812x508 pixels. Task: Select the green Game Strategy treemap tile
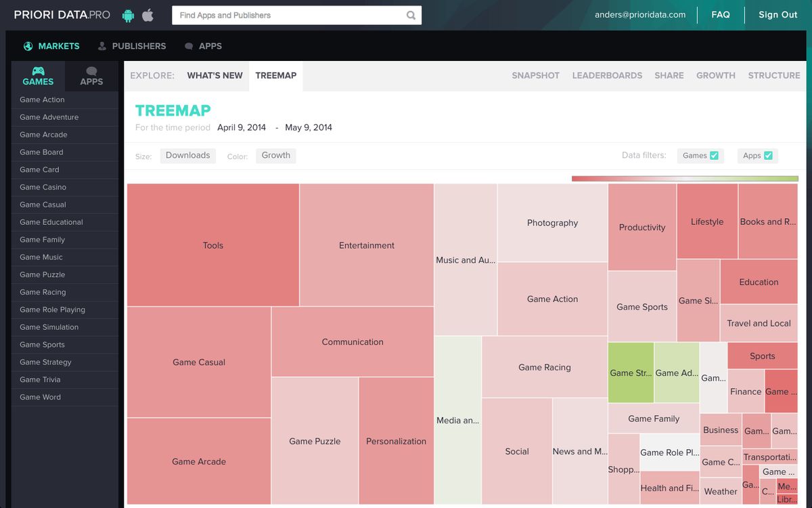click(631, 373)
